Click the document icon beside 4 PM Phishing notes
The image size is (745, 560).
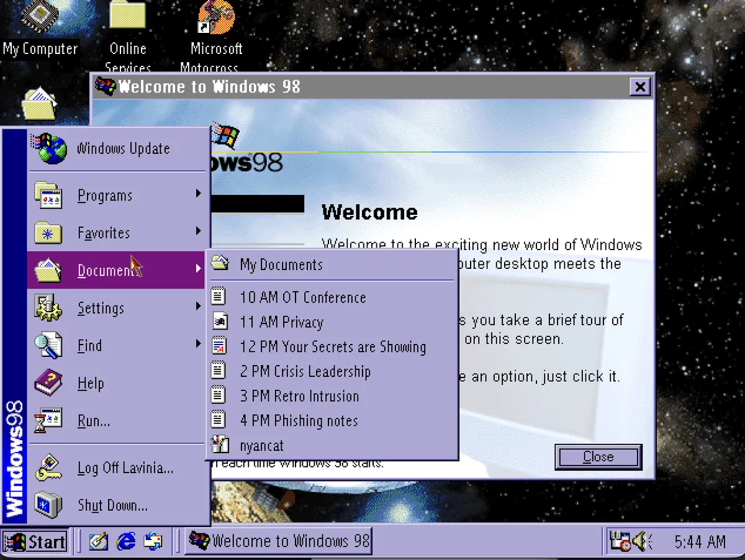coord(219,420)
